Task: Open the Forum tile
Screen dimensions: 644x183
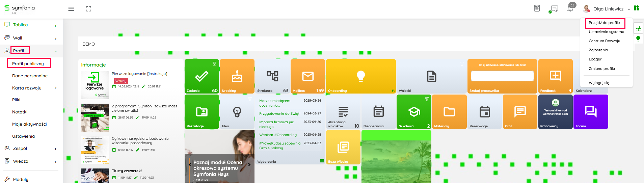Action: [x=590, y=112]
